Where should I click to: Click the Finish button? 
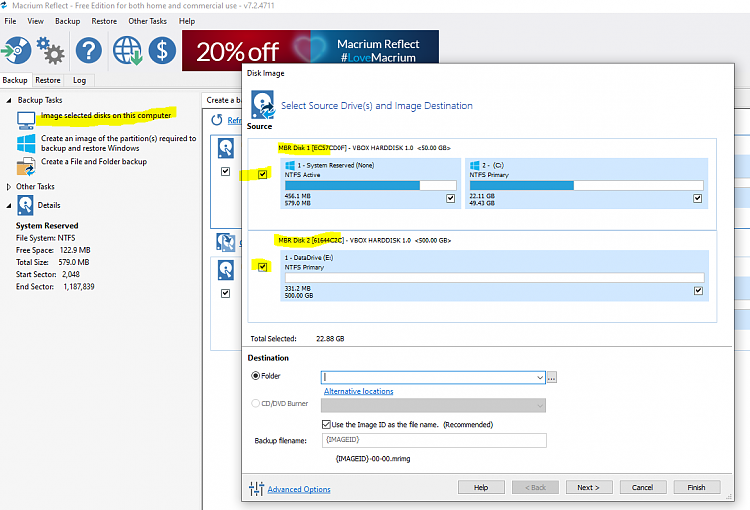(x=696, y=488)
